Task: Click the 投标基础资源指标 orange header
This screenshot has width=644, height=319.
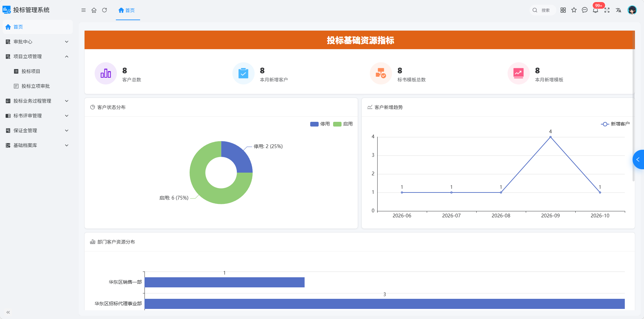Action: pos(360,40)
